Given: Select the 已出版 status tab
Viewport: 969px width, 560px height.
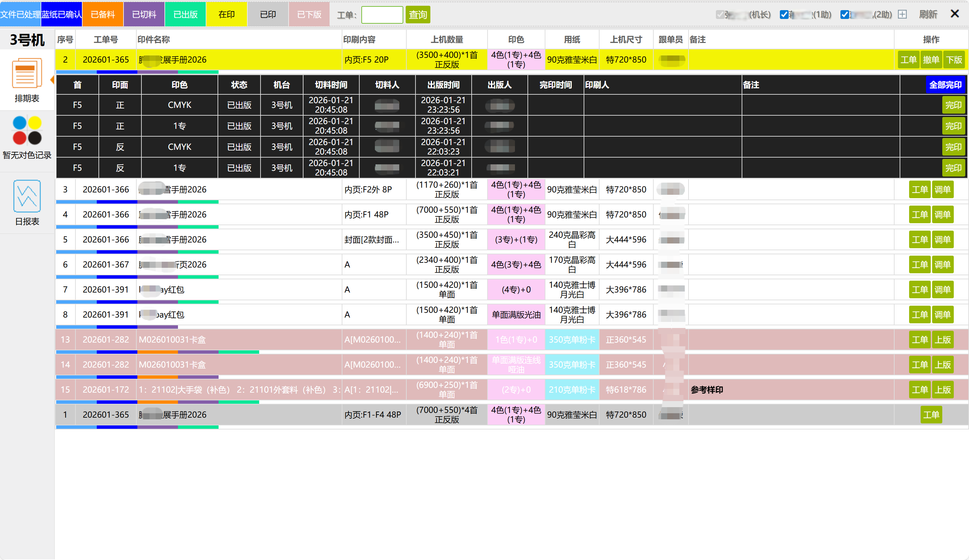Looking at the screenshot, I should click(185, 15).
